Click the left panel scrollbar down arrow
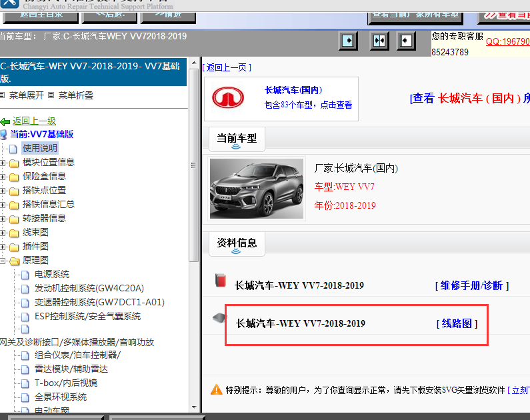This screenshot has width=530, height=420. click(194, 407)
